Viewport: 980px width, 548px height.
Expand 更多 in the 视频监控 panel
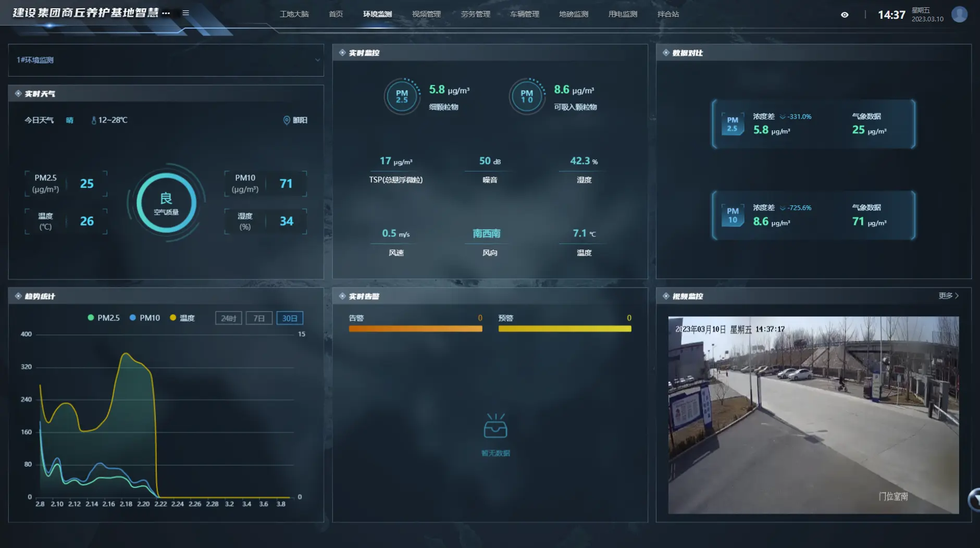[948, 296]
